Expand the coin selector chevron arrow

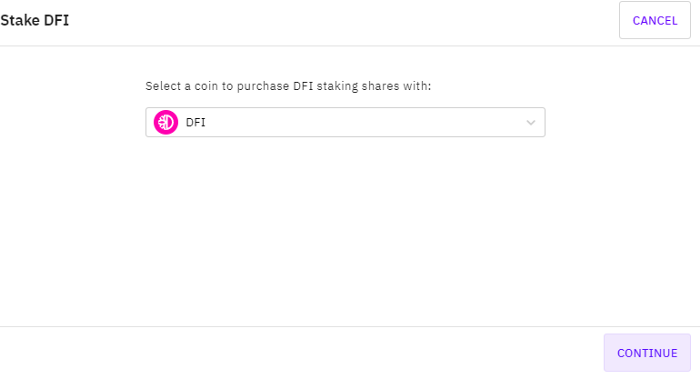tap(530, 122)
